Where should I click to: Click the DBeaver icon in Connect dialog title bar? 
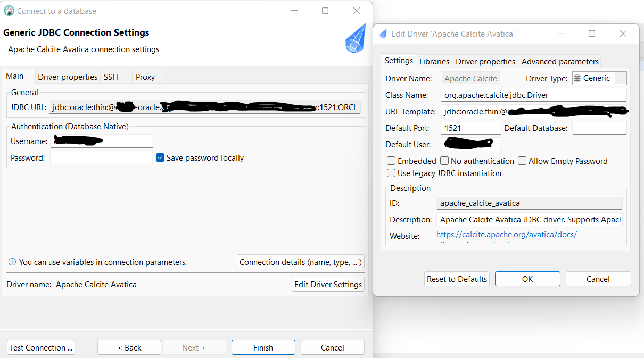click(9, 11)
